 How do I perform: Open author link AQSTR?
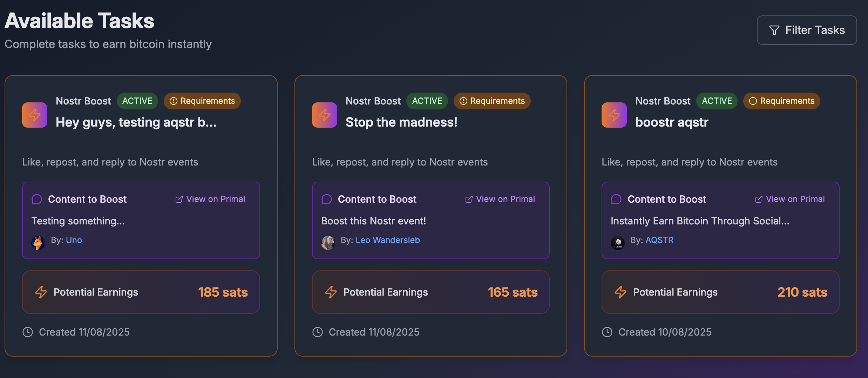point(659,240)
